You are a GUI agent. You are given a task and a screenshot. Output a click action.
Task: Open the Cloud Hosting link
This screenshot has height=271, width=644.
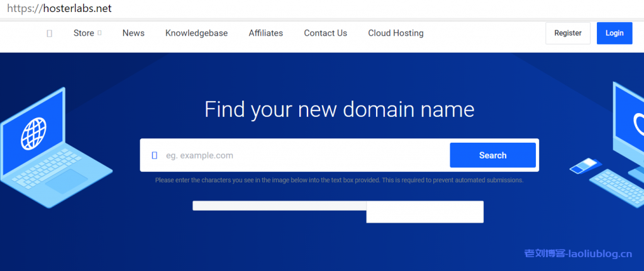coord(396,33)
